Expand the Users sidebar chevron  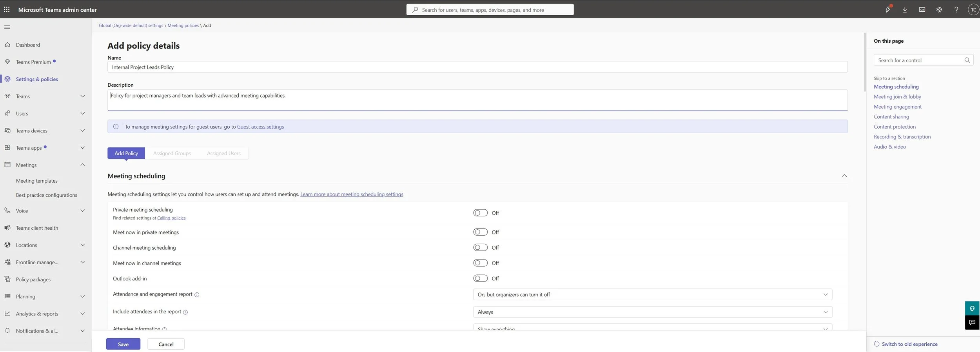[82, 113]
